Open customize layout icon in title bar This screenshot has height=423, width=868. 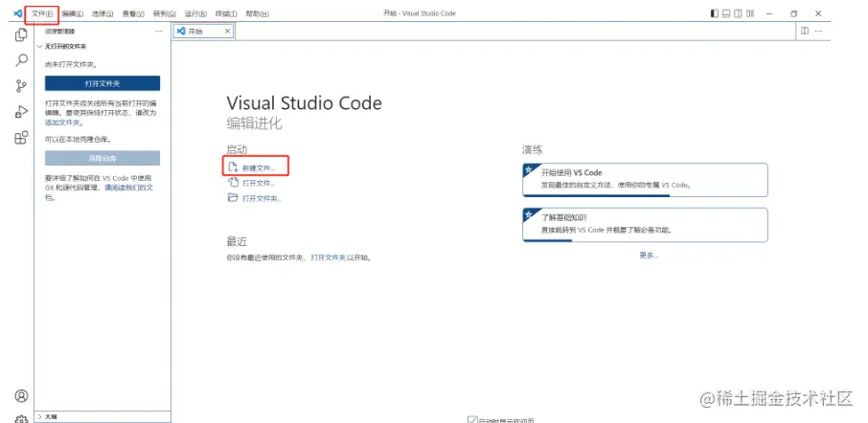click(x=750, y=13)
